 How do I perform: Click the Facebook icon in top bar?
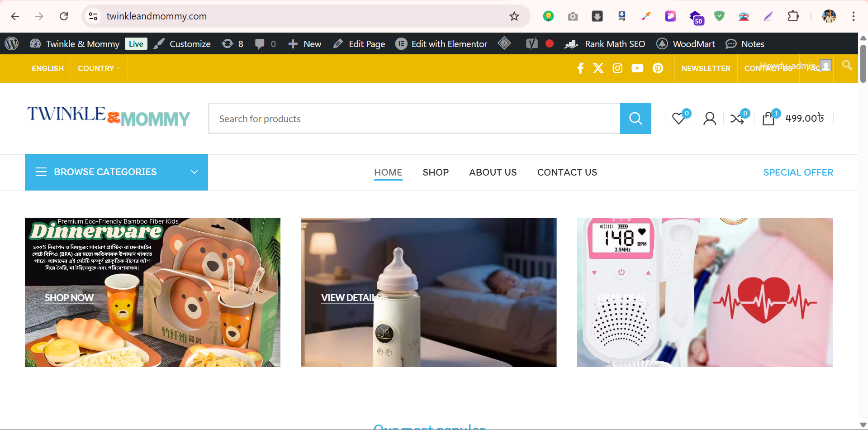point(580,68)
